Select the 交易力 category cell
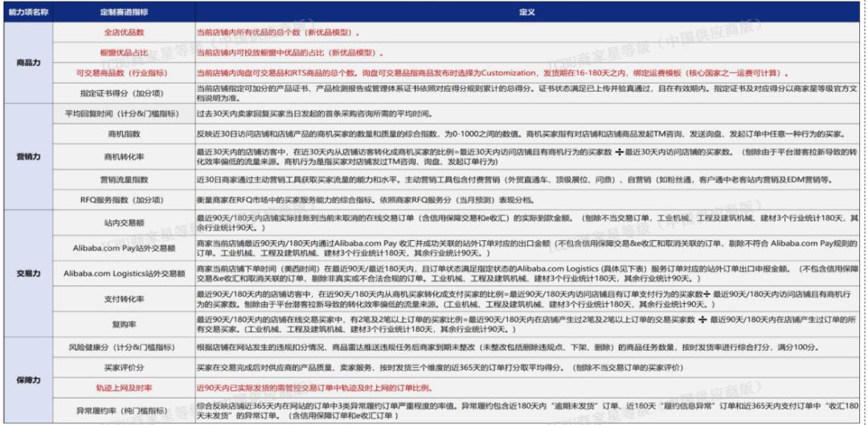 [28, 272]
